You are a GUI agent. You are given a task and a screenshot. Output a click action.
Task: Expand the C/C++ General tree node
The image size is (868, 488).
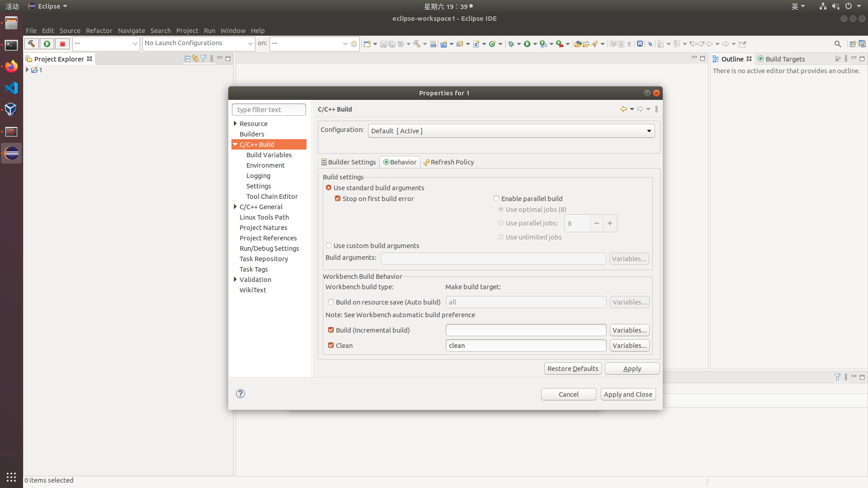tap(235, 206)
